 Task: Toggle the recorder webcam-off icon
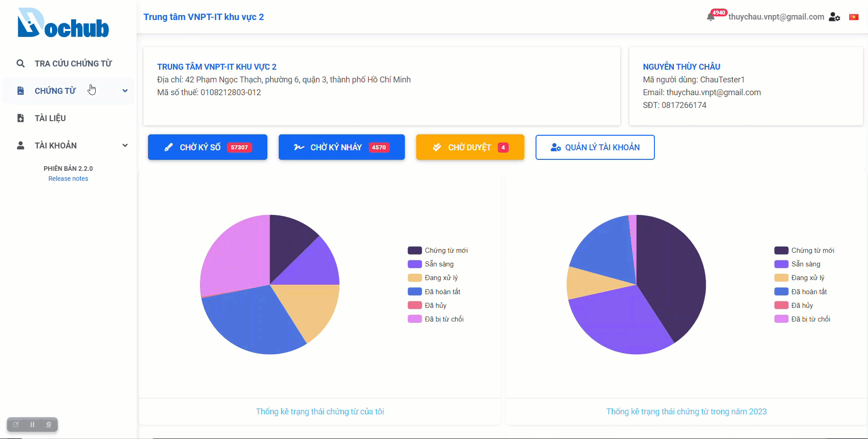(x=49, y=424)
